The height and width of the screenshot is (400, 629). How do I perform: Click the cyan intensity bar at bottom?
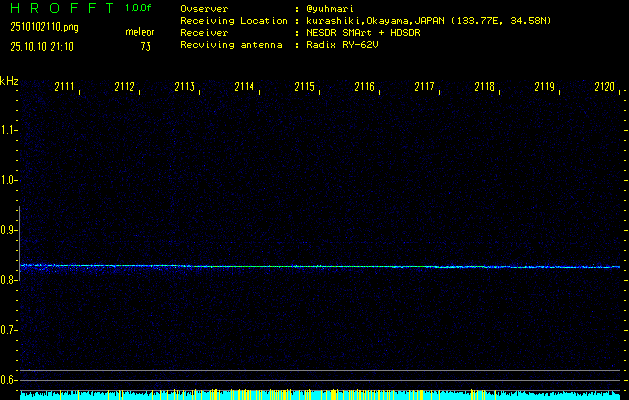(320, 395)
